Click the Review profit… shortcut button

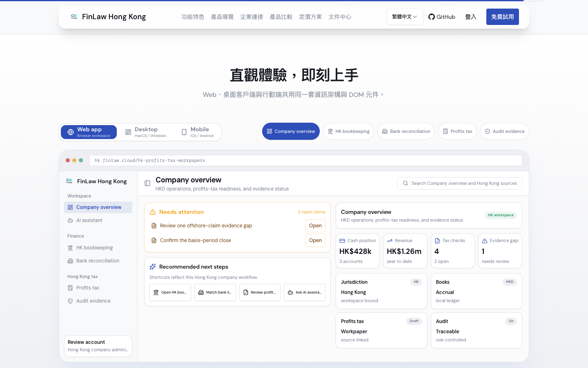[260, 292]
